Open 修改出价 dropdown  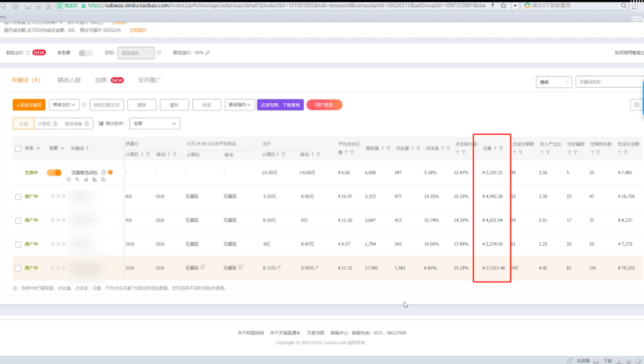pos(64,105)
